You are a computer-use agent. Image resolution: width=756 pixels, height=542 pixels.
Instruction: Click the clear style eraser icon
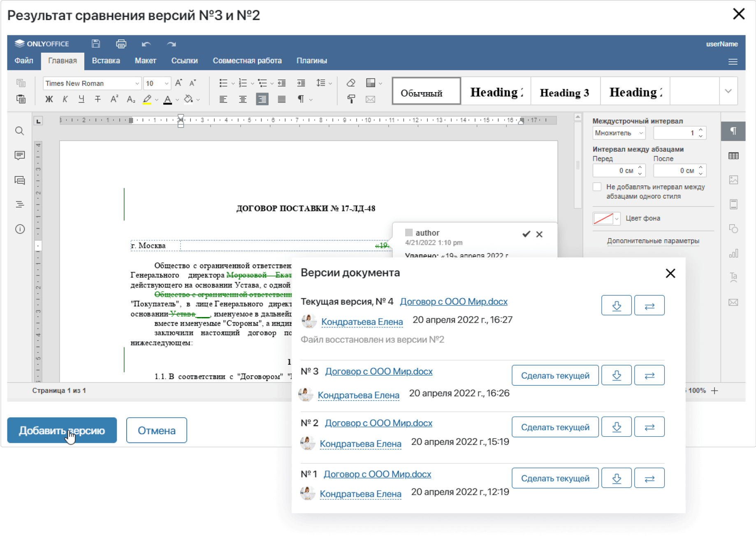(351, 83)
